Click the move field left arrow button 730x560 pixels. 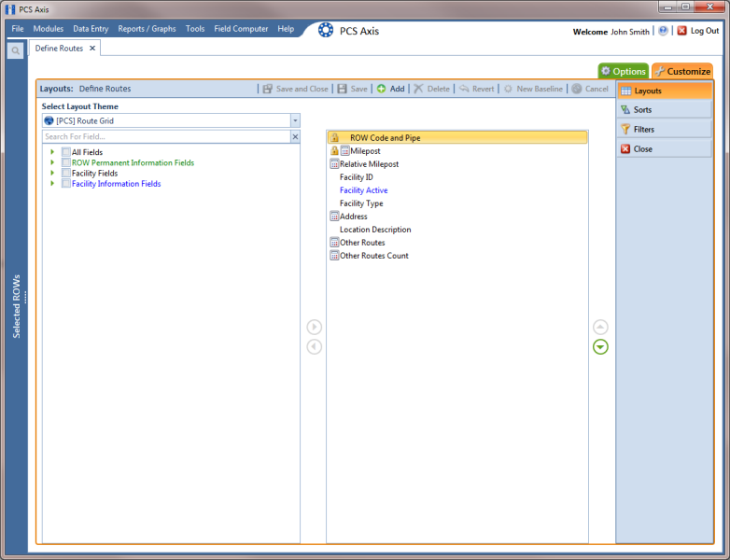pyautogui.click(x=315, y=347)
